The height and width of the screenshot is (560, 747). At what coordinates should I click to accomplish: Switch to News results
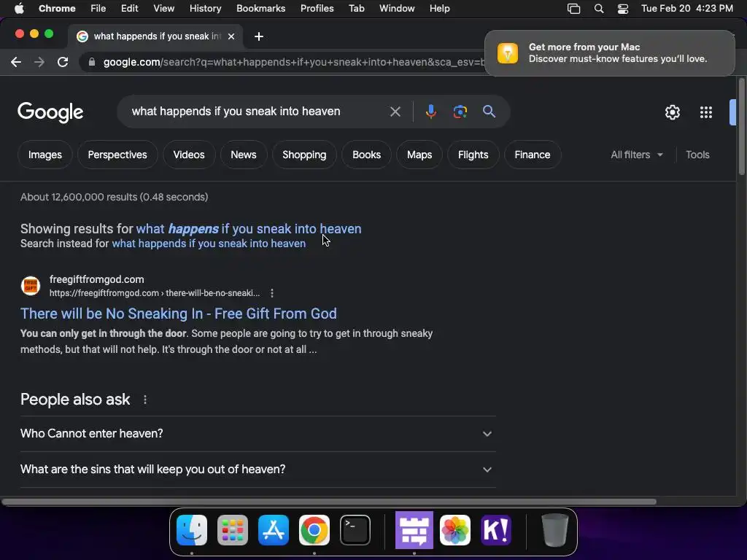(x=244, y=155)
